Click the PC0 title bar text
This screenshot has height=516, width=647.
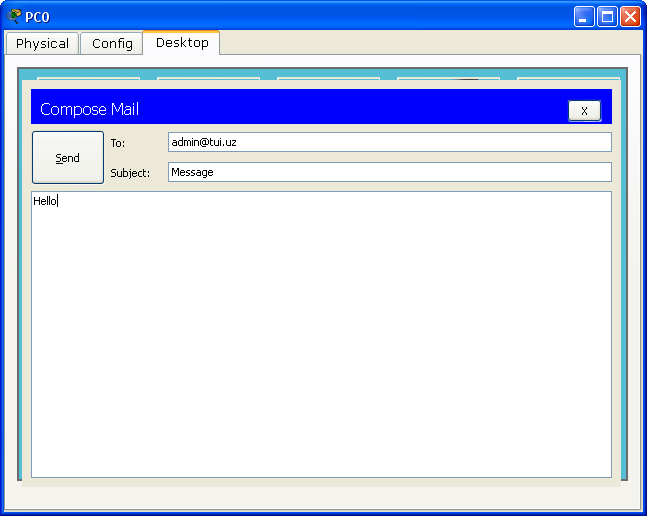[37, 16]
